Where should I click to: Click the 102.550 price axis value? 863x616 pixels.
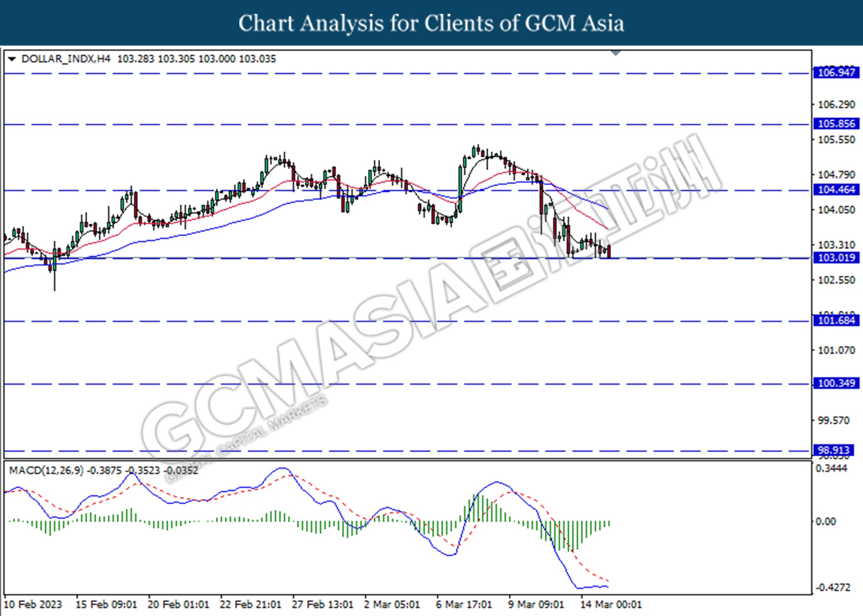[x=836, y=280]
